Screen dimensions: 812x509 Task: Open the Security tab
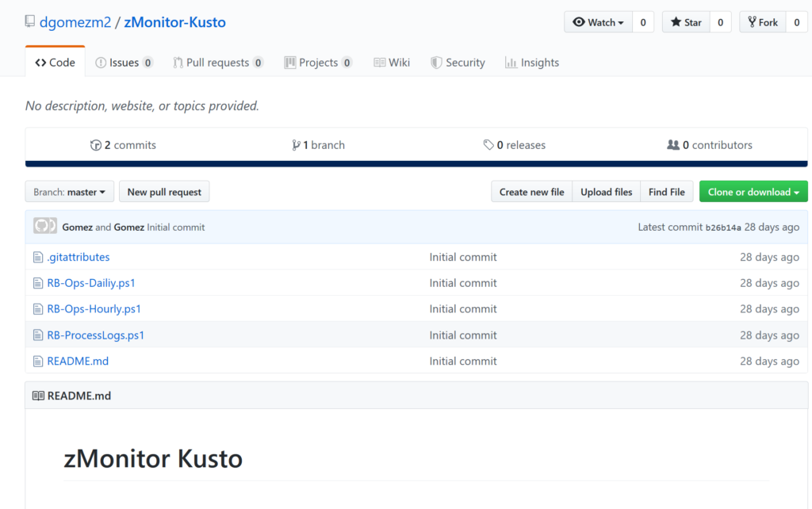458,63
